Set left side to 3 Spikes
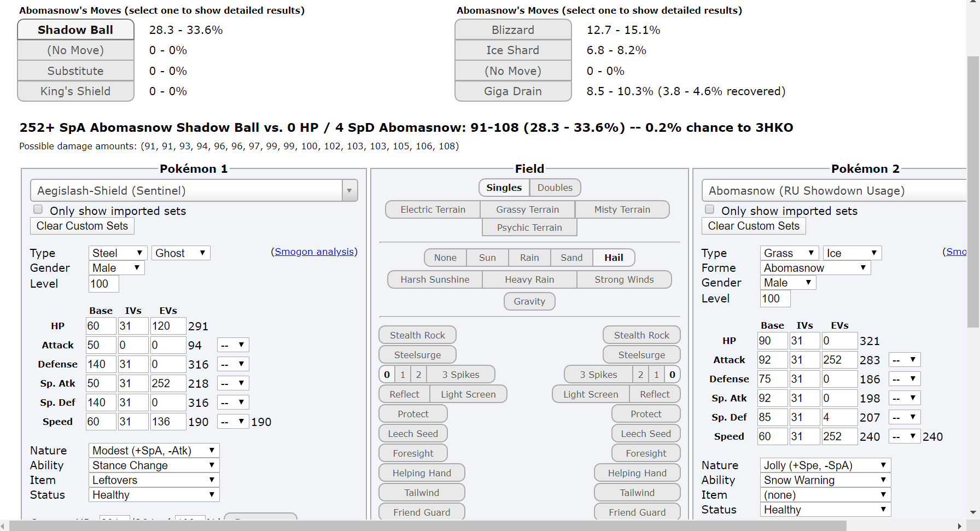Screen dimensions: 980x531 (x=460, y=375)
